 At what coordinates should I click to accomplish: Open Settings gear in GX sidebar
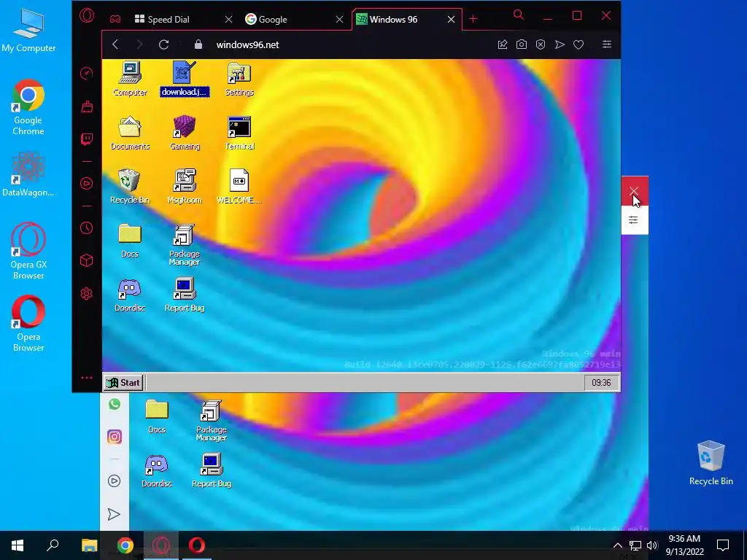click(87, 293)
